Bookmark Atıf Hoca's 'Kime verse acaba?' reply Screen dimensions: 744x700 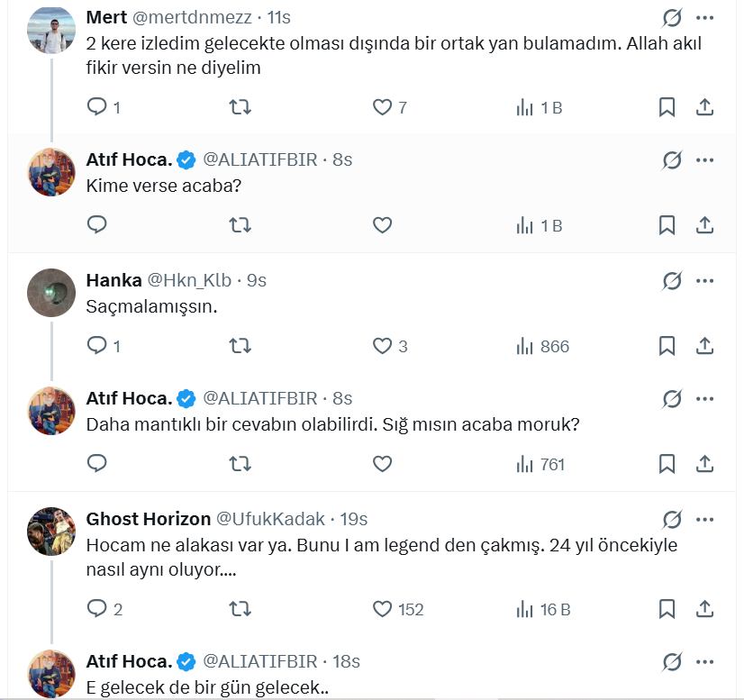tap(667, 224)
